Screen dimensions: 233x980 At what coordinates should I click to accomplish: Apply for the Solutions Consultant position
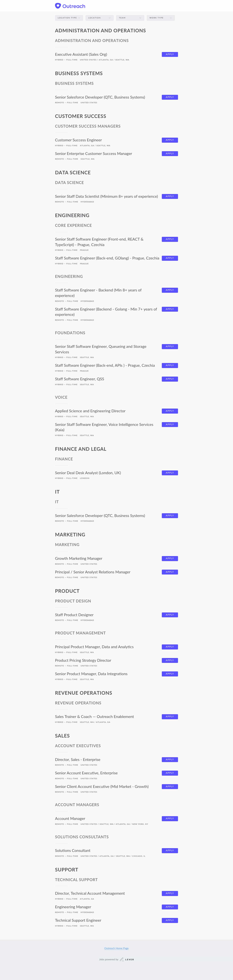click(169, 851)
